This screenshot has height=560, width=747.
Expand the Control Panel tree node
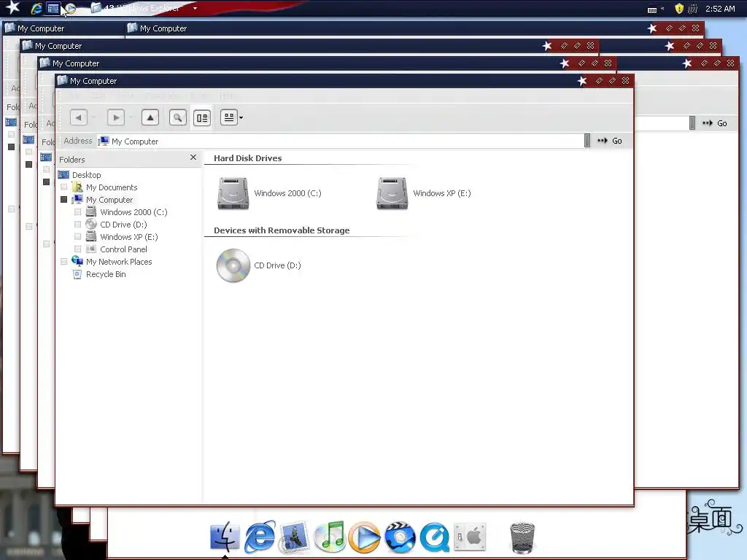click(77, 249)
